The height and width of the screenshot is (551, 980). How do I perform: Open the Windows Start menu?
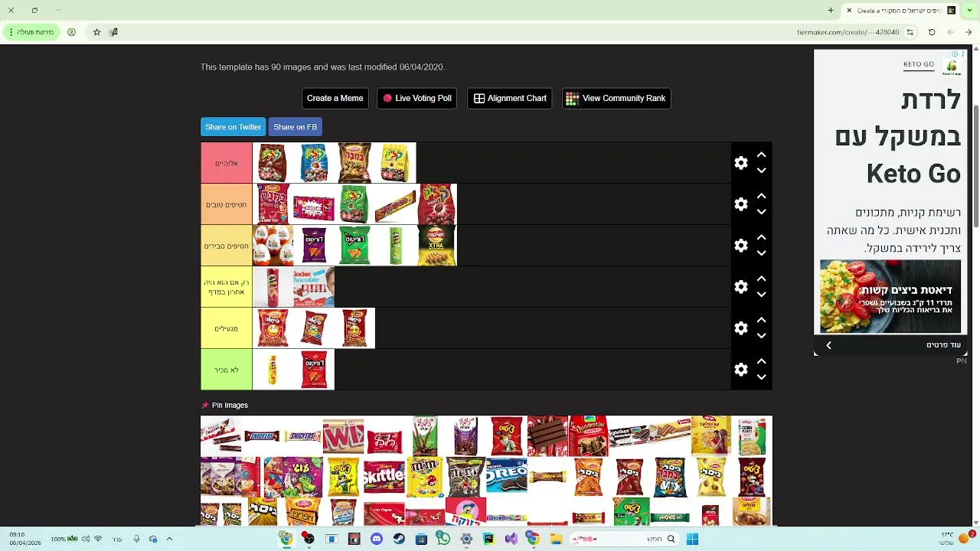[692, 539]
